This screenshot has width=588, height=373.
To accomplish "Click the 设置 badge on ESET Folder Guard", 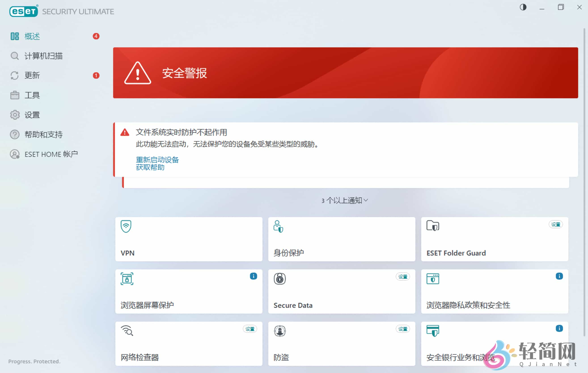I will coord(556,224).
